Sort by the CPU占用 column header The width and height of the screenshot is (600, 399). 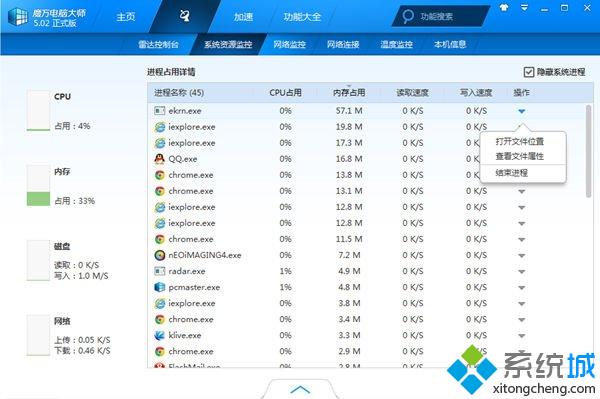(x=285, y=93)
